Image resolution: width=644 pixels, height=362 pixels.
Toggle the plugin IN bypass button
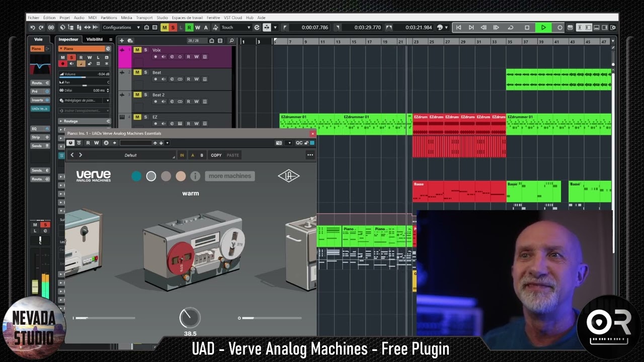tap(182, 155)
